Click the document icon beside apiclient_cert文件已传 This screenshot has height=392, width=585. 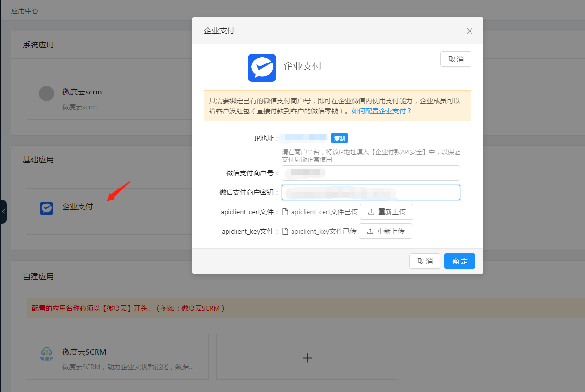286,212
